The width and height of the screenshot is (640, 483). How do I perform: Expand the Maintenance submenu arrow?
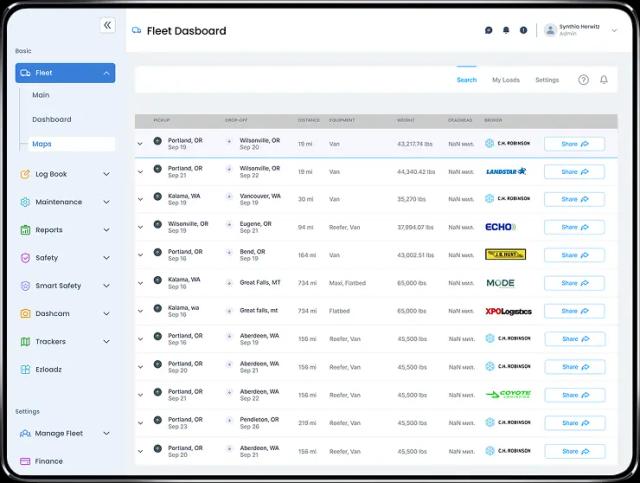[106, 202]
